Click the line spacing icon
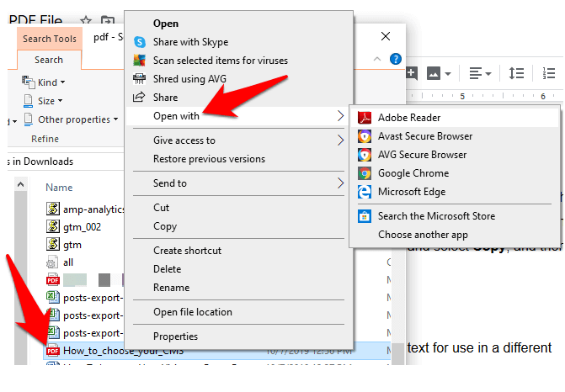This screenshot has width=565, height=392. [x=517, y=73]
